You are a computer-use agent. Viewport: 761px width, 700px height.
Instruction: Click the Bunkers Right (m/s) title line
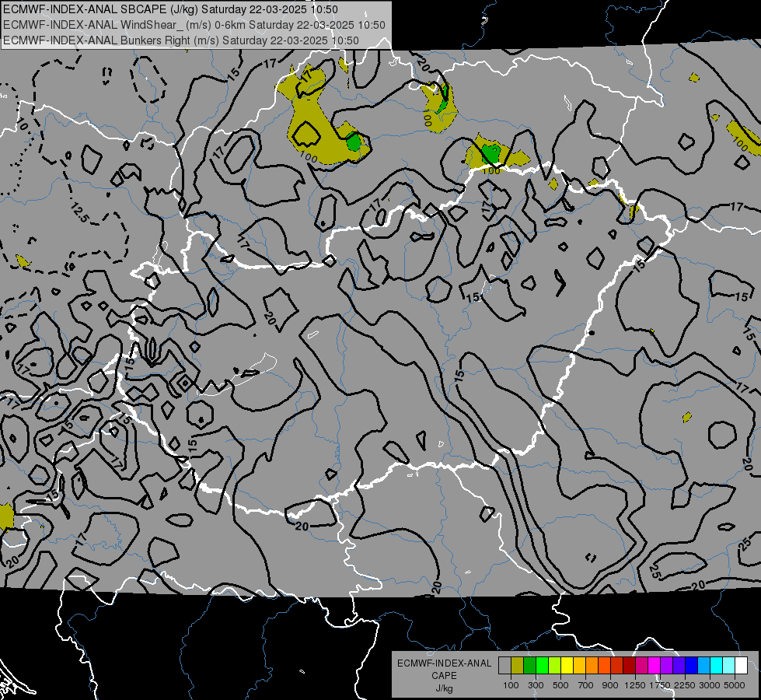[x=181, y=40]
